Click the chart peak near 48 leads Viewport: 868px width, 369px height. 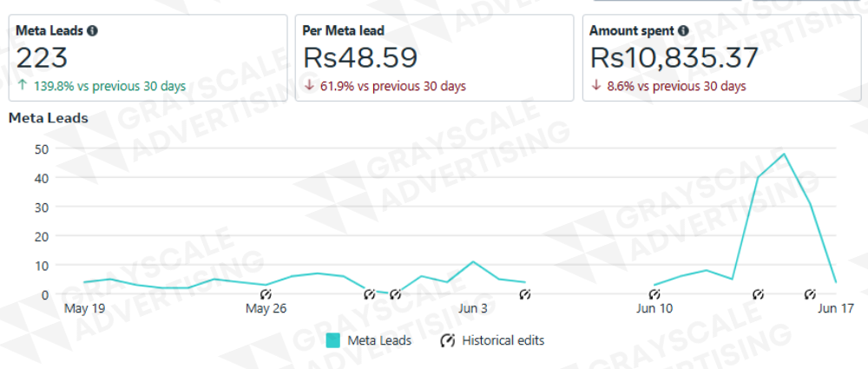point(784,154)
